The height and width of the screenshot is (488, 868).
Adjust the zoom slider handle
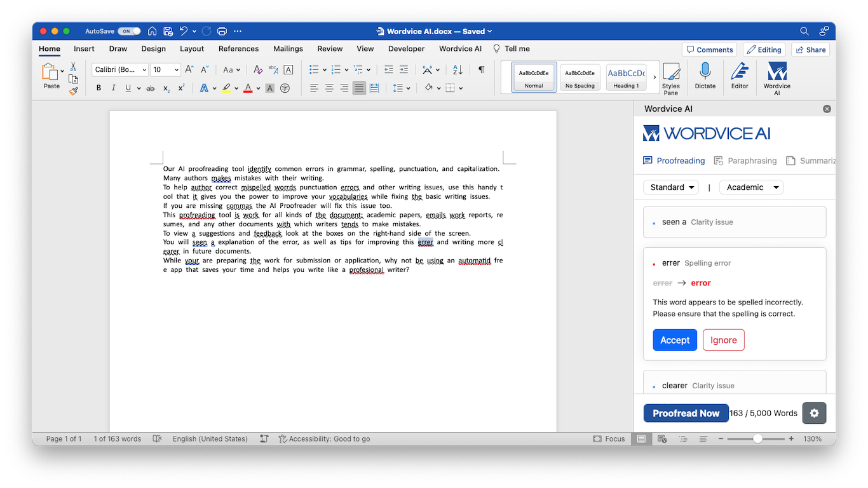[757, 439]
